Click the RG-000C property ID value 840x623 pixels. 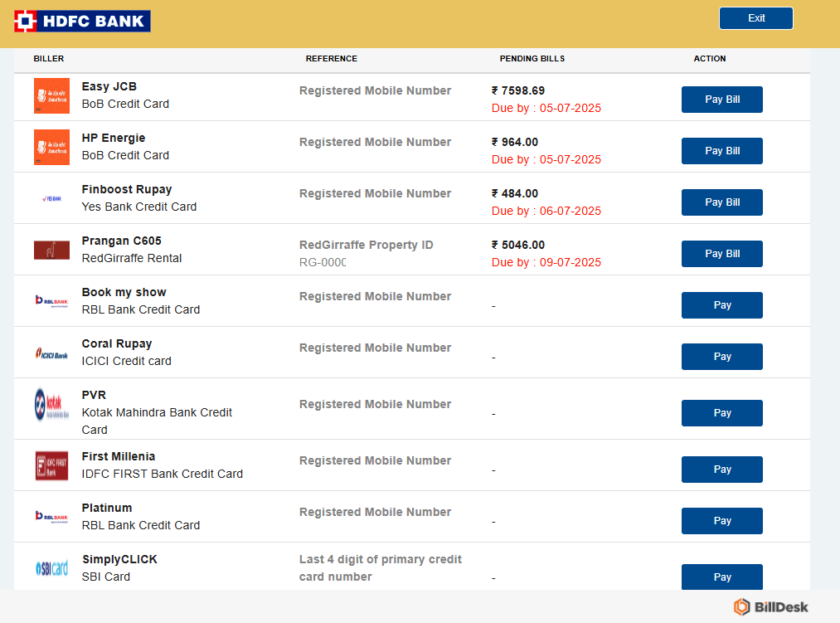point(323,262)
